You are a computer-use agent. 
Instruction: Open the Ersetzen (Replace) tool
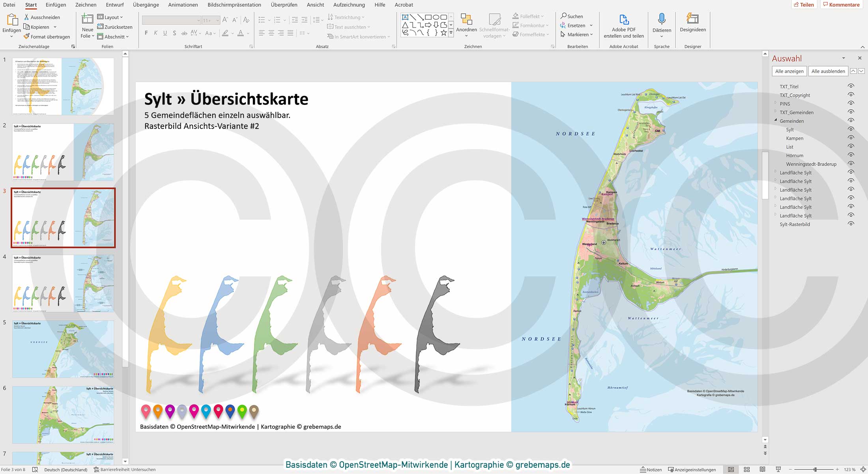coord(574,25)
